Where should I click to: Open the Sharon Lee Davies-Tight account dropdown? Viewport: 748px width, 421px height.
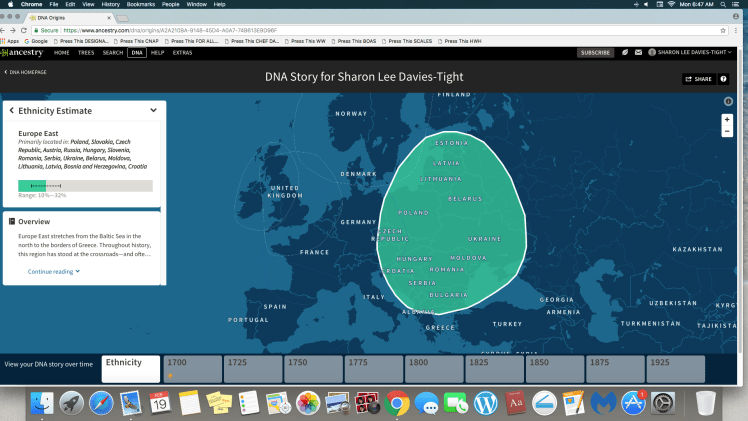[x=691, y=52]
